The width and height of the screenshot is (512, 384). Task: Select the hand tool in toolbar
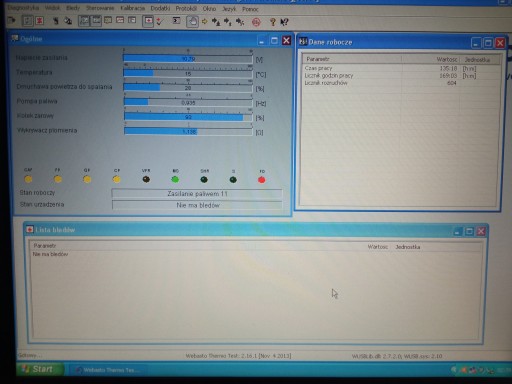192,22
